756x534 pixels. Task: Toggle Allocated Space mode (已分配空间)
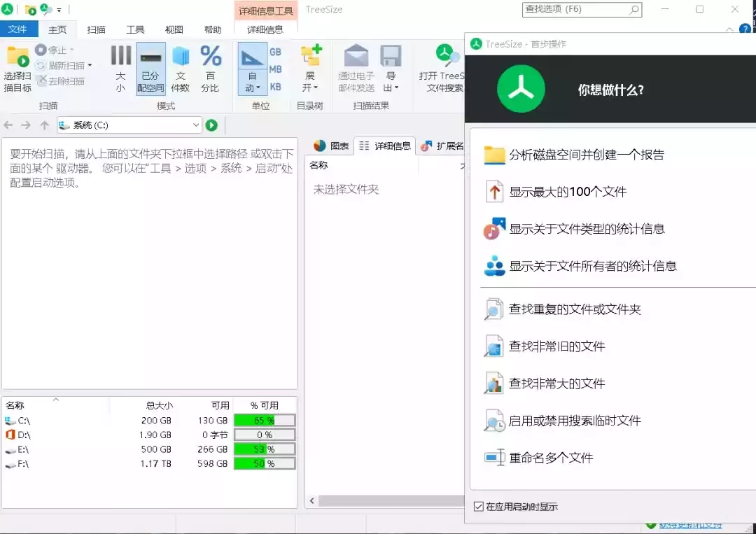click(x=150, y=69)
